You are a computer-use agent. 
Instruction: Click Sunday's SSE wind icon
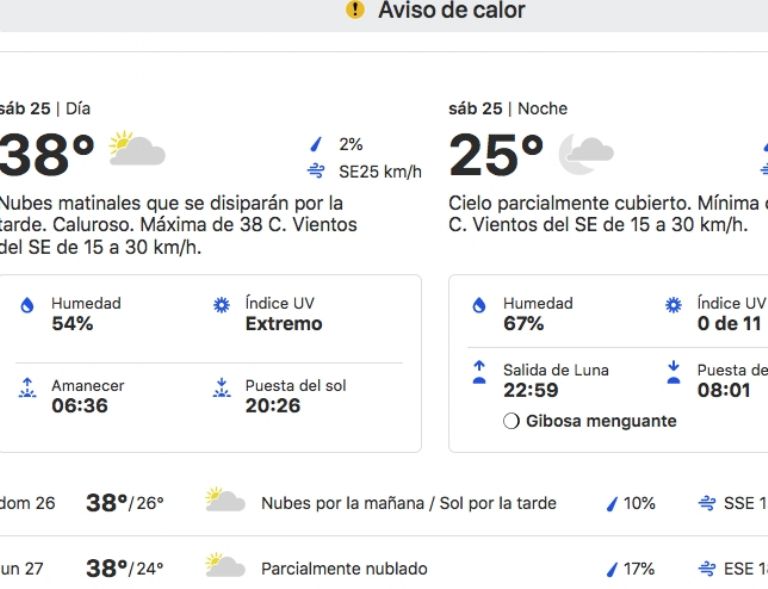[x=708, y=503]
